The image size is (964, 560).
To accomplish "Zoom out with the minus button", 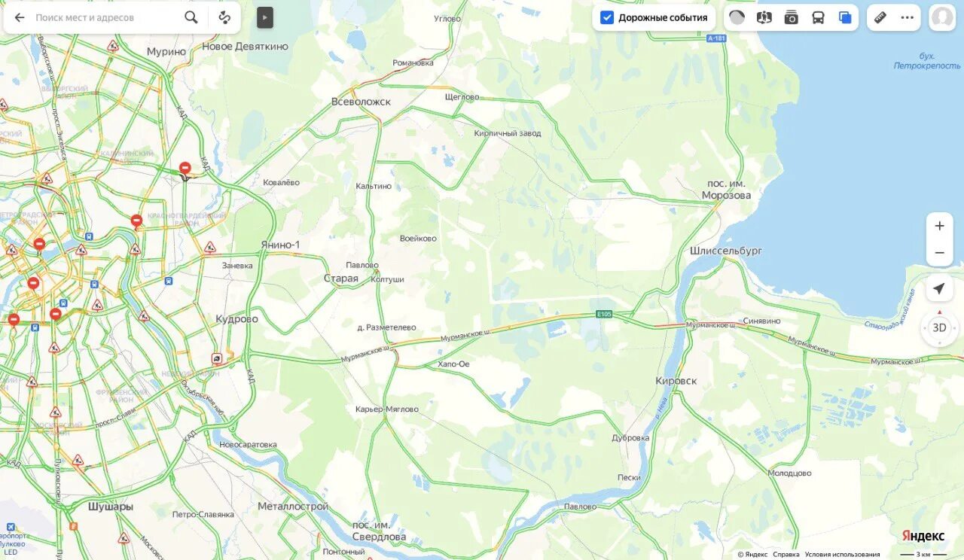I will point(939,253).
